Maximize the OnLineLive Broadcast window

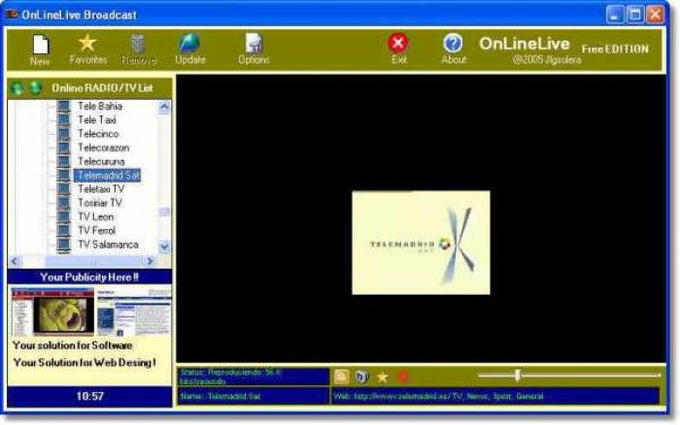point(635,15)
